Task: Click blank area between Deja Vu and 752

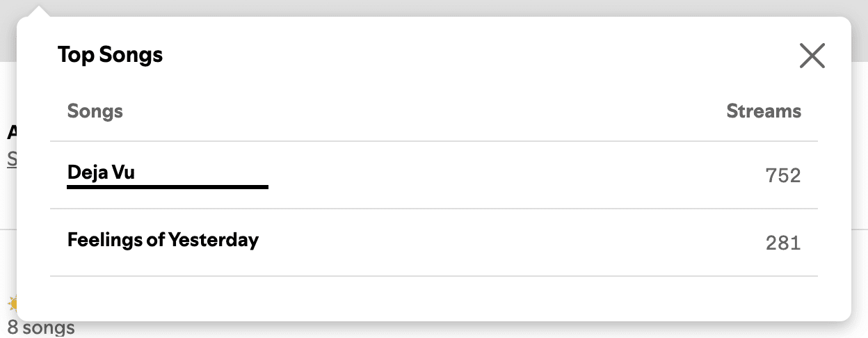Action: (x=515, y=175)
